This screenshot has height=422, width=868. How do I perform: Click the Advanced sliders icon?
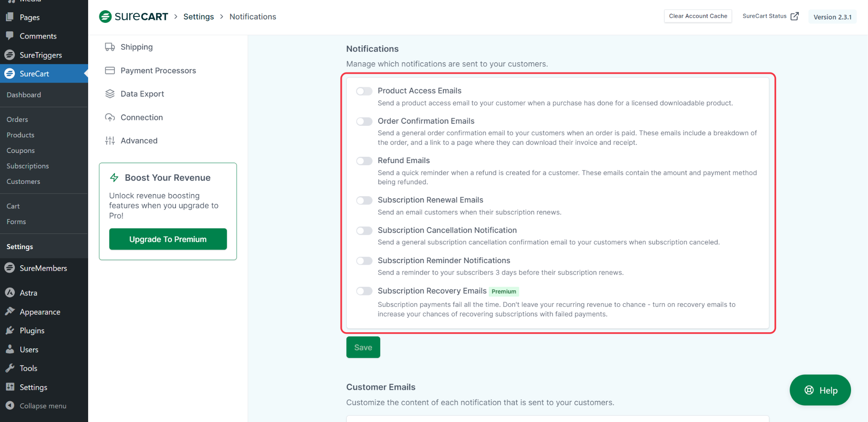point(110,141)
